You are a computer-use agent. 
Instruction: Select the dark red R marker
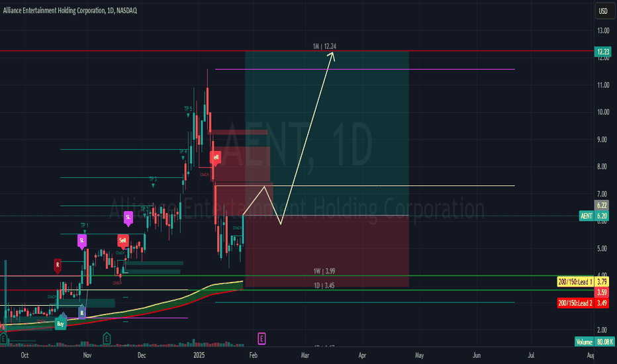pyautogui.click(x=58, y=265)
